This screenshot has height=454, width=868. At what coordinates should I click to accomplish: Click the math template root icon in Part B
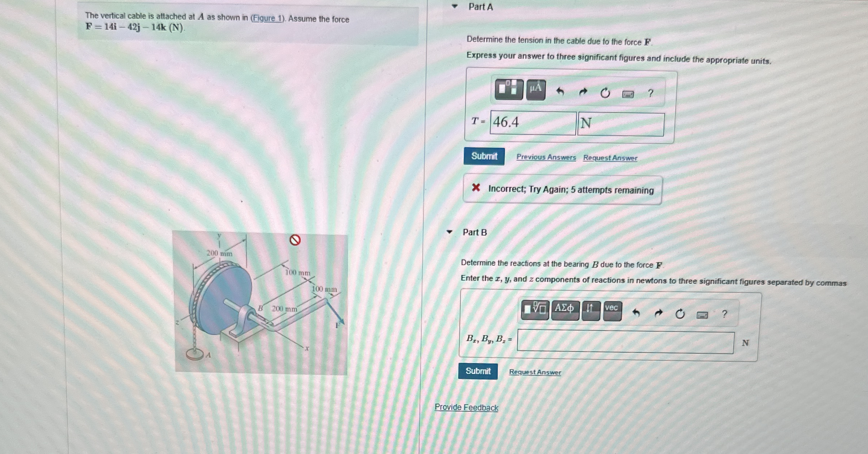(x=535, y=310)
